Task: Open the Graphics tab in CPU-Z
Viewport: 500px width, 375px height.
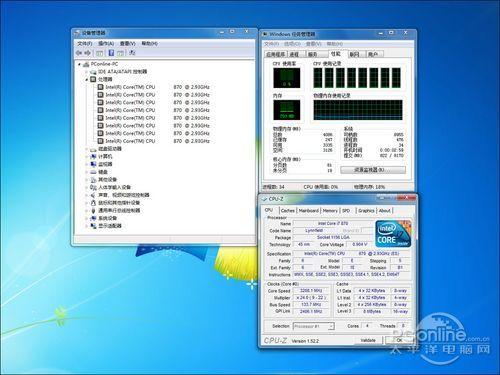Action: click(x=366, y=211)
